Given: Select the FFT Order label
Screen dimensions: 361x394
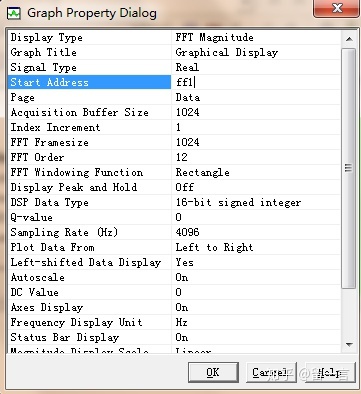Looking at the screenshot, I should click(x=37, y=157).
